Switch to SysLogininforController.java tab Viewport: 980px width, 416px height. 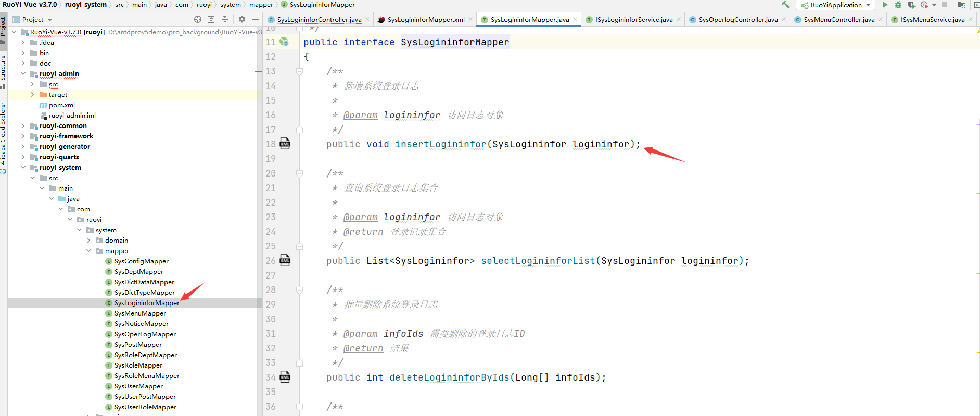pyautogui.click(x=319, y=20)
